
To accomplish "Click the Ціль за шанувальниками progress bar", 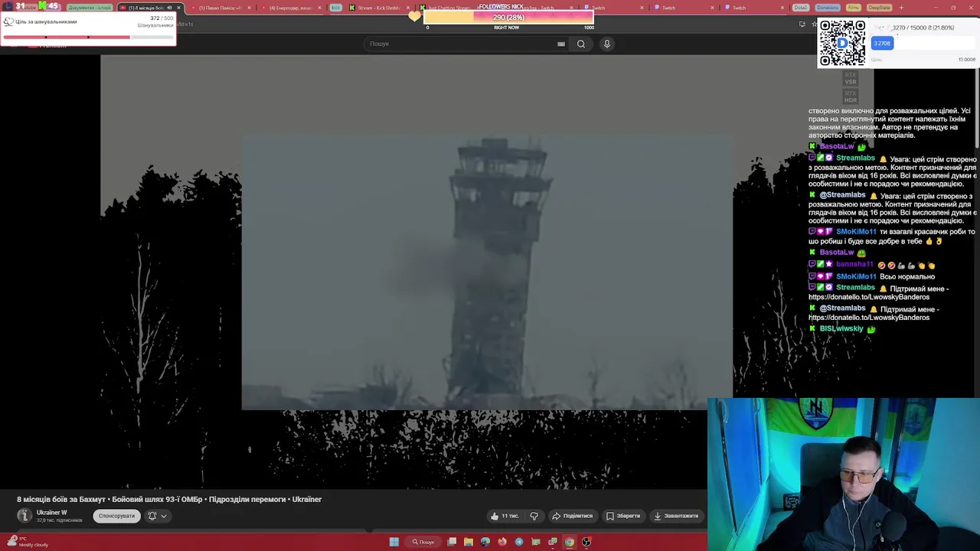I will [x=89, y=37].
